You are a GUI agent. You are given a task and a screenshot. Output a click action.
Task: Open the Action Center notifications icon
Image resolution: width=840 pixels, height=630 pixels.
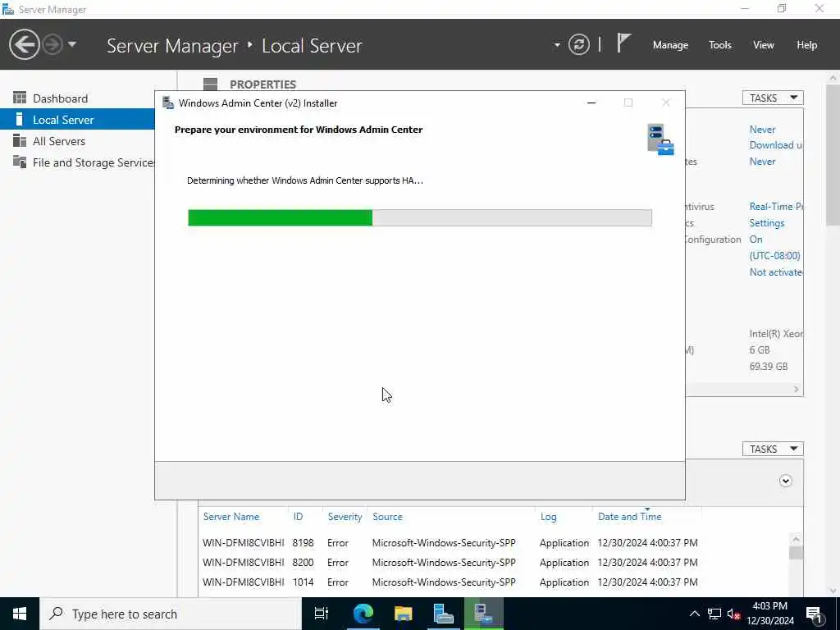coord(815,614)
